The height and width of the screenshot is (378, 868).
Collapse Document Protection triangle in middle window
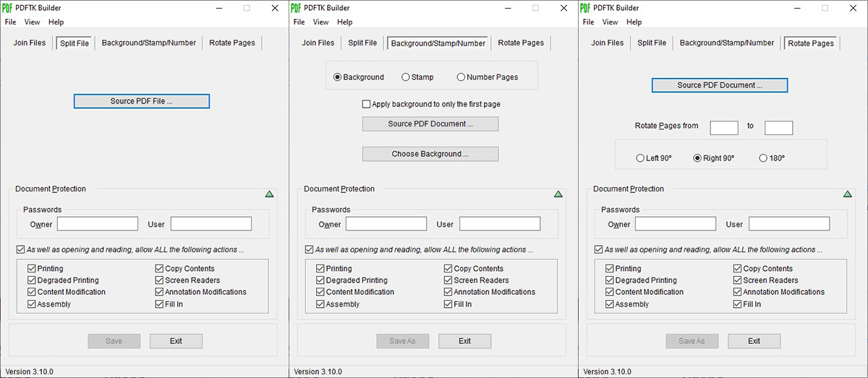558,194
